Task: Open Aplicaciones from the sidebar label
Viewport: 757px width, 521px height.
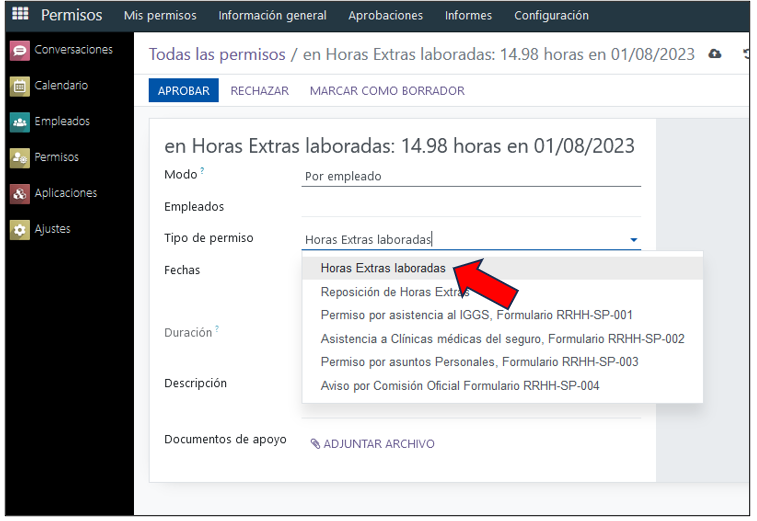Action: [x=66, y=193]
